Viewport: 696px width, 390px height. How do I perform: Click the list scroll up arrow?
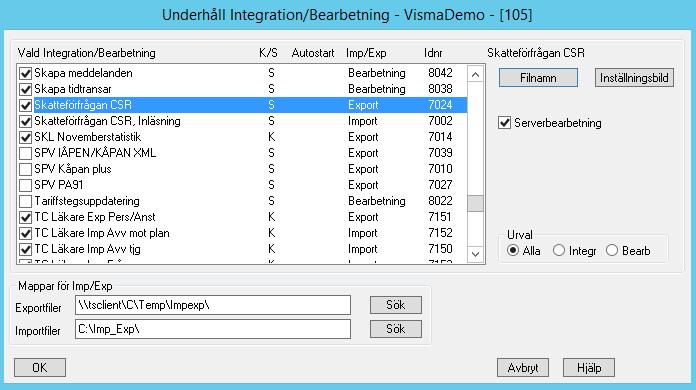(x=475, y=74)
